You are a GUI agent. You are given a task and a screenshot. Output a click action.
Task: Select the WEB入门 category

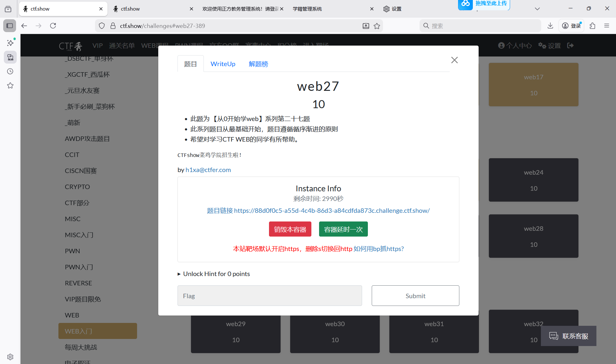pos(98,331)
